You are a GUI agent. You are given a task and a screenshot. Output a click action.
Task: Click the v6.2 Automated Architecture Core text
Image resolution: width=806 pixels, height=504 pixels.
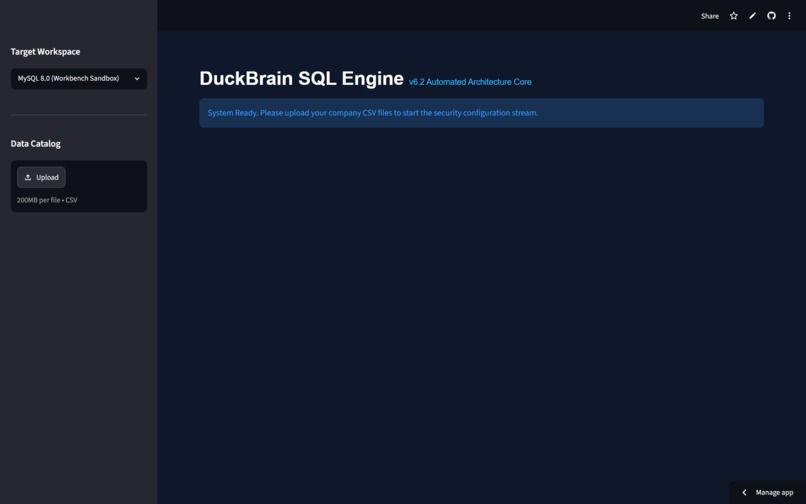pyautogui.click(x=470, y=82)
